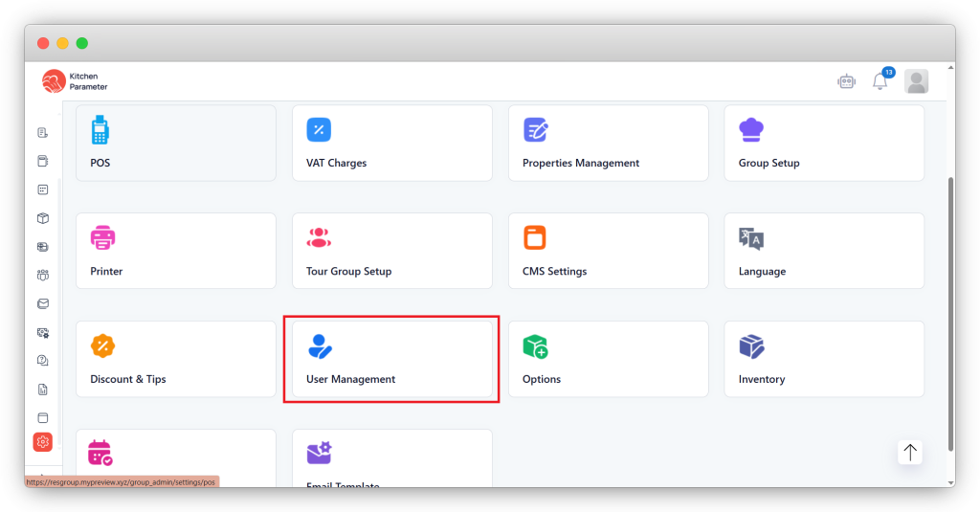
Task: Open the user profile avatar menu
Action: (x=916, y=82)
